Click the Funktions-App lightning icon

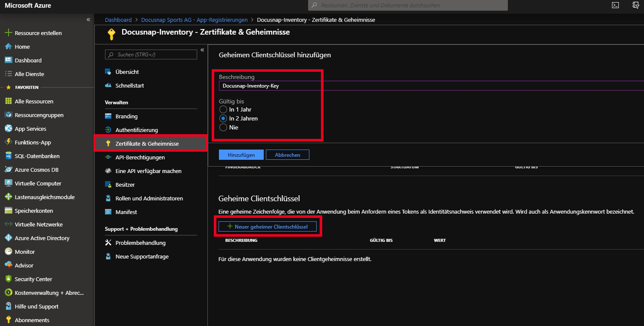(x=8, y=142)
